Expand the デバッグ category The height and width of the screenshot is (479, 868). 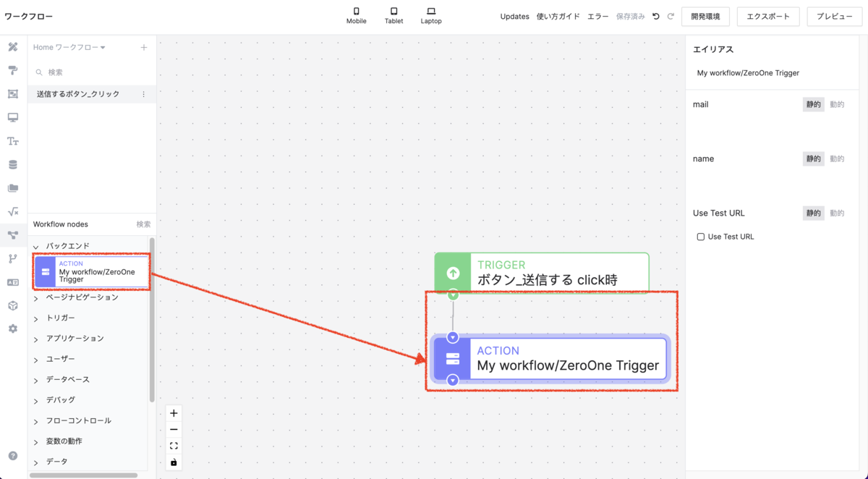click(35, 401)
